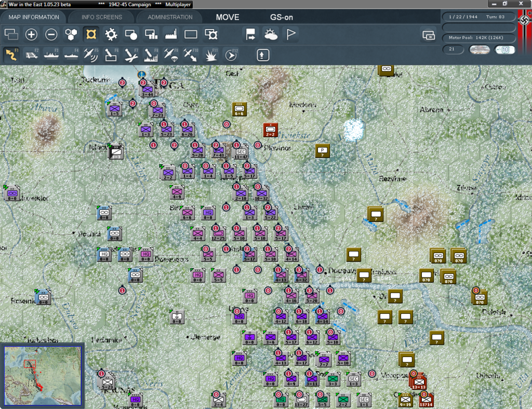Click the MOVE mode label
Viewport: 532px width, 409px height.
click(228, 17)
